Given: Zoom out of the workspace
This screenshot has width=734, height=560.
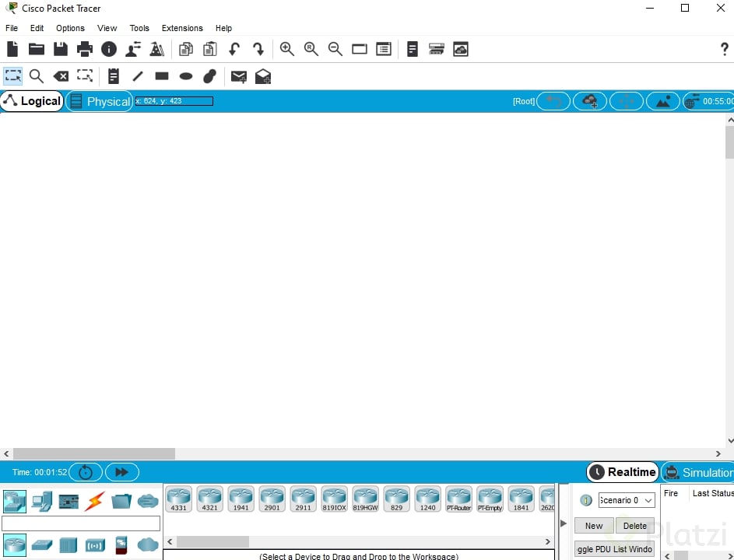Looking at the screenshot, I should pos(335,49).
